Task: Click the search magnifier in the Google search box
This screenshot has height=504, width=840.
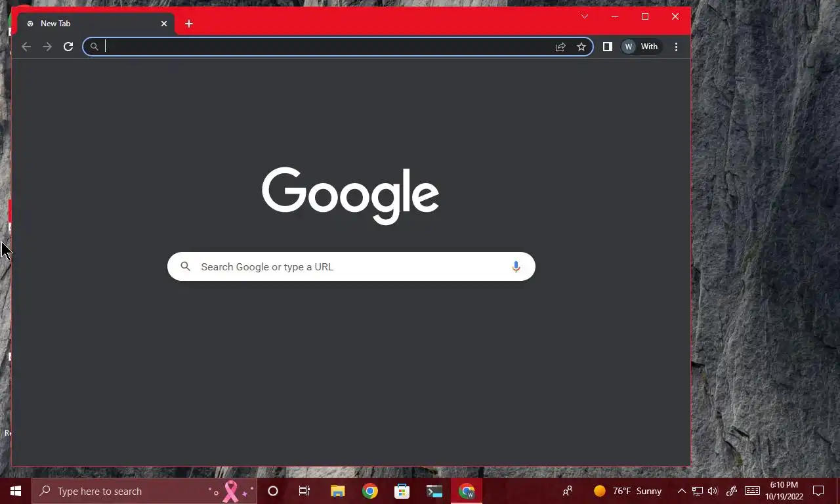Action: point(186,266)
